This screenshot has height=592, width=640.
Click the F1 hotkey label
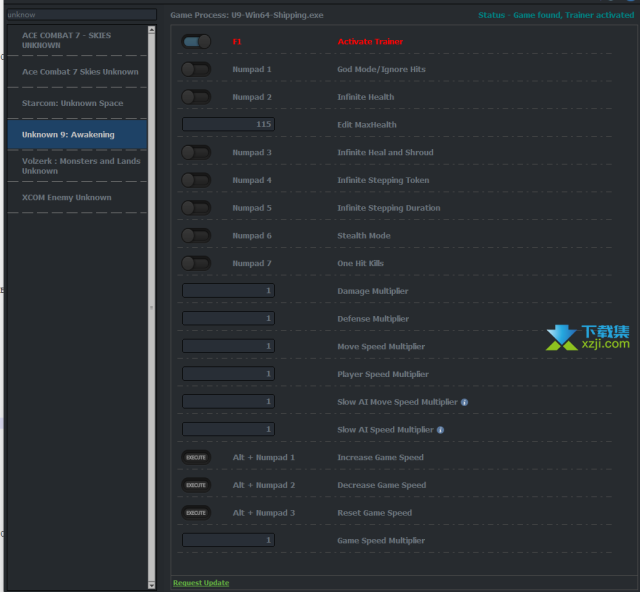pos(237,42)
